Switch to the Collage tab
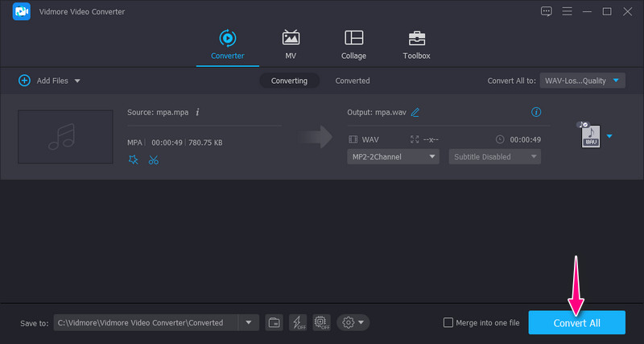Image resolution: width=644 pixels, height=344 pixels. 353,44
